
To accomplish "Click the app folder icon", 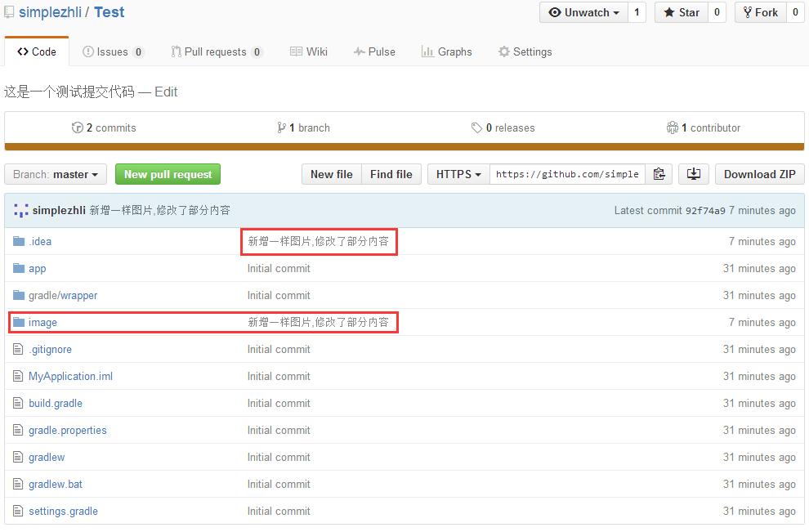I will (x=19, y=268).
